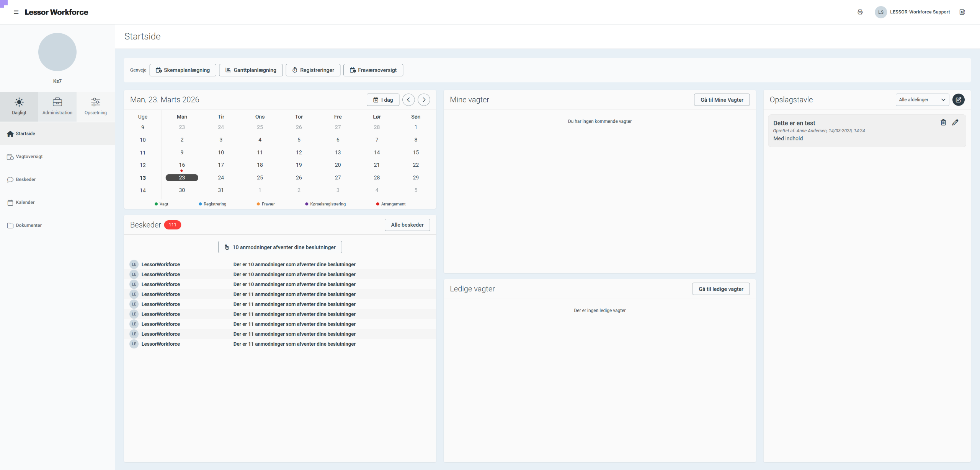
Task: Click the printer icon in header
Action: 860,12
